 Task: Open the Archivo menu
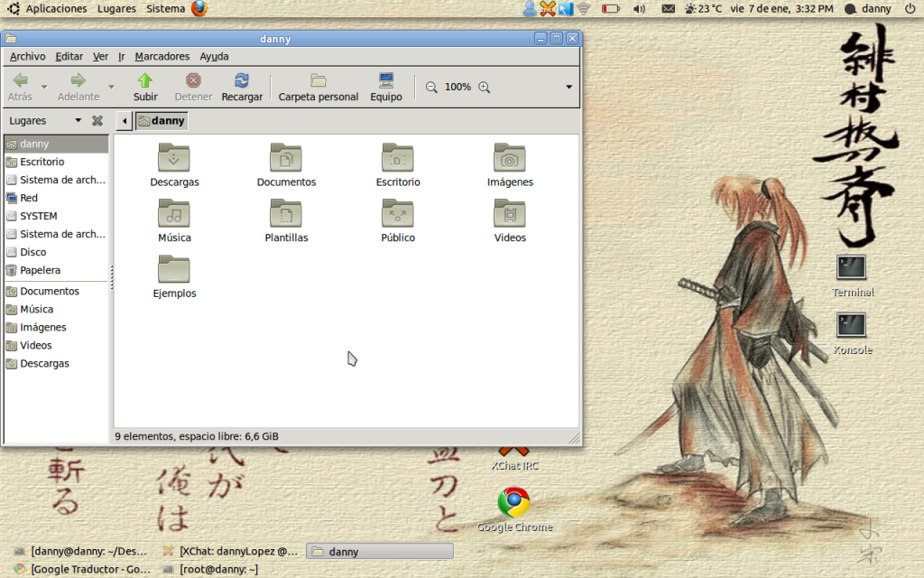[x=28, y=57]
